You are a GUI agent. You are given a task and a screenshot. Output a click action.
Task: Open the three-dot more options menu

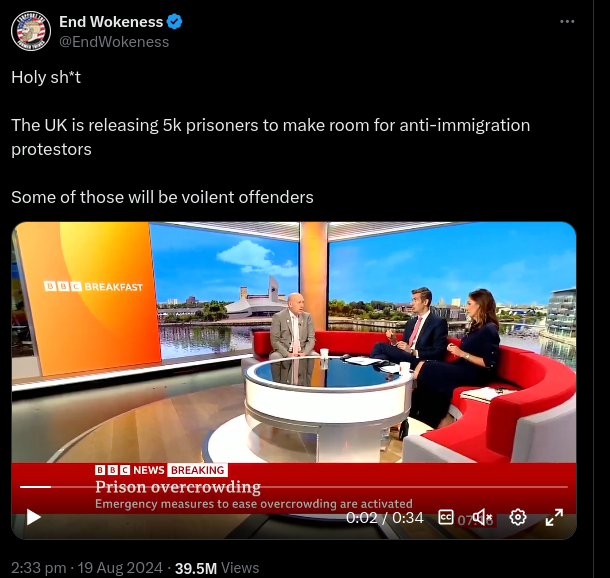tap(567, 22)
